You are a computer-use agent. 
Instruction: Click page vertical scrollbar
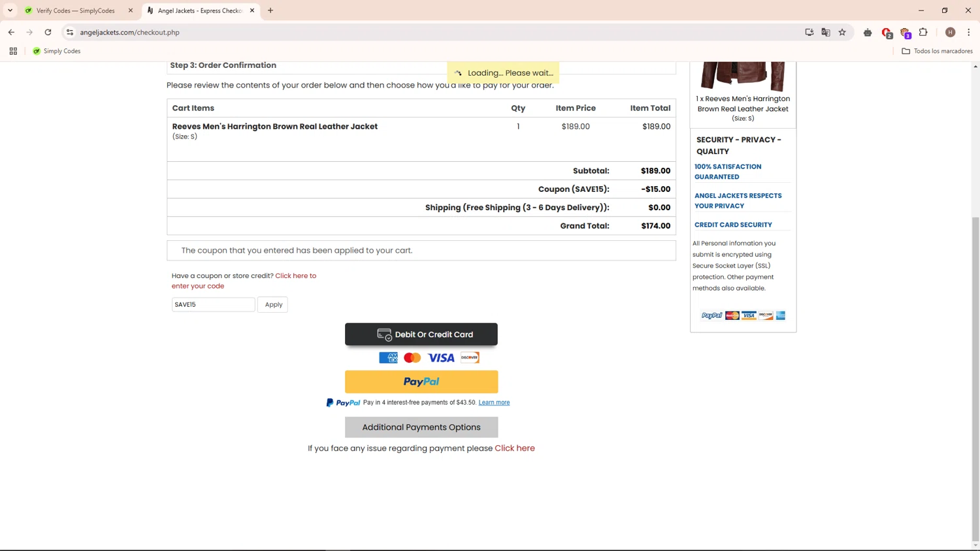pos(975,379)
